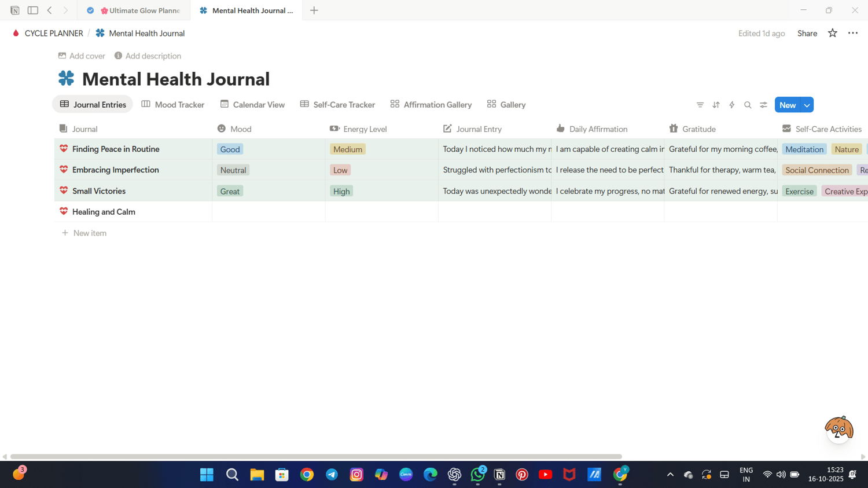Click the Exercise self-care tag
868x488 pixels.
click(800, 191)
